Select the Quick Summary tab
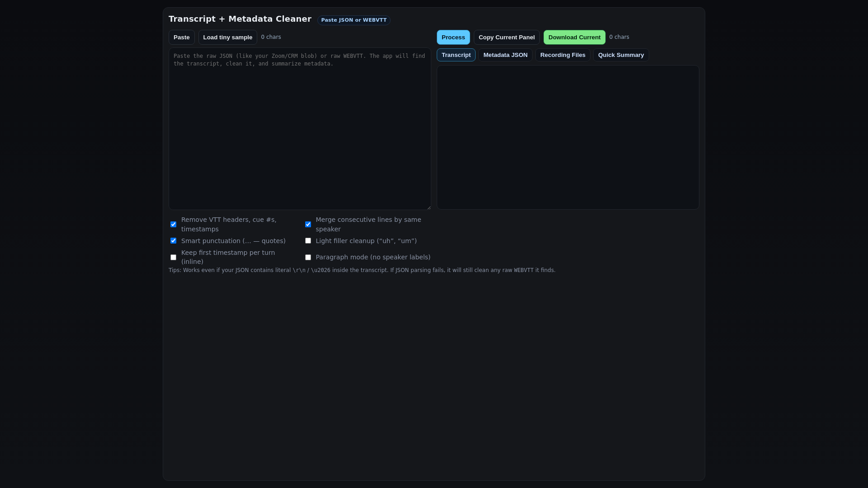 coord(621,55)
